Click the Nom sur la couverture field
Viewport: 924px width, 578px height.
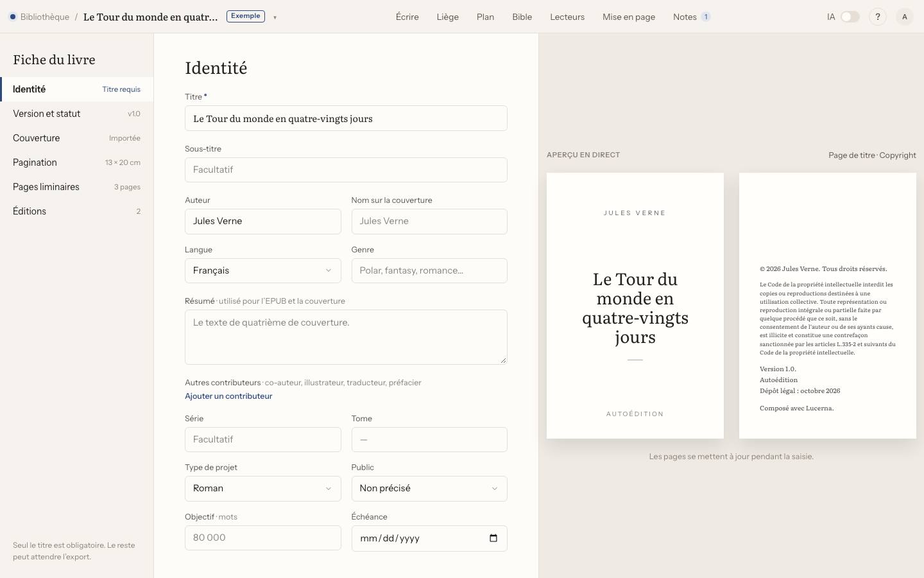[x=429, y=221]
